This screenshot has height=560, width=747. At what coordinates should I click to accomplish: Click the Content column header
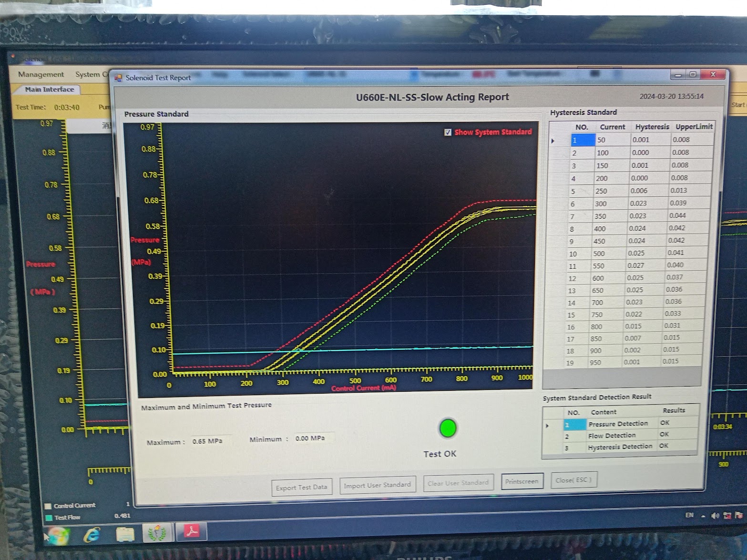click(604, 412)
